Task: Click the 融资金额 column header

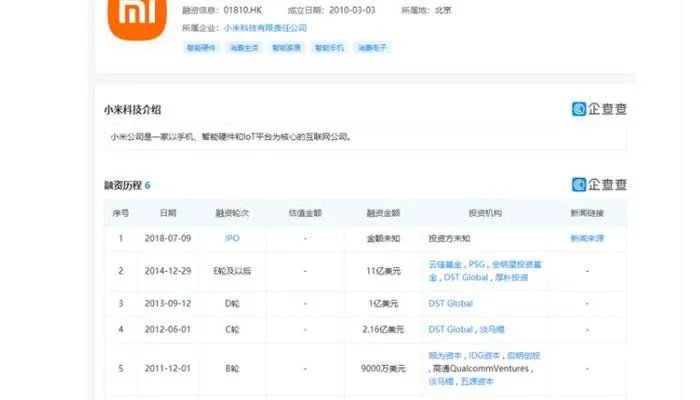Action: point(383,213)
